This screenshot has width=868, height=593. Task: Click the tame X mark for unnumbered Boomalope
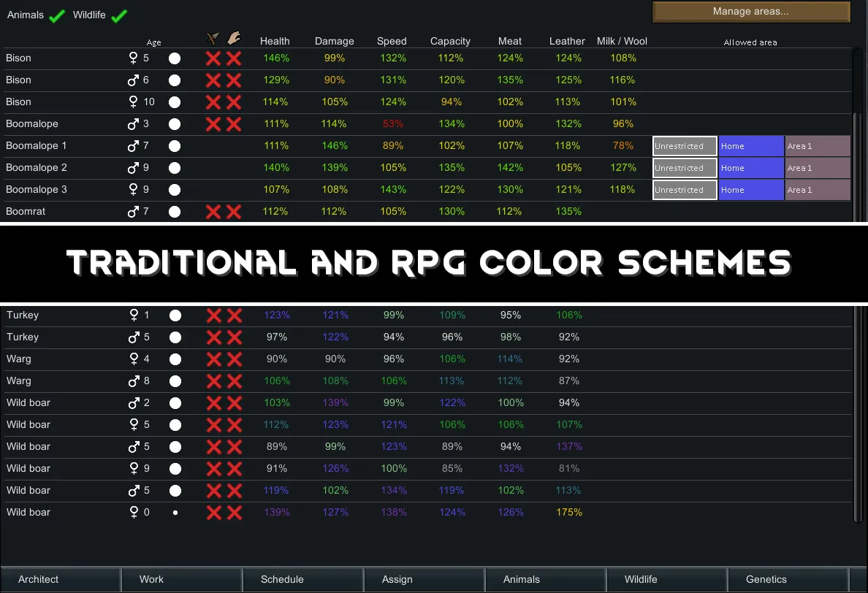click(x=234, y=124)
